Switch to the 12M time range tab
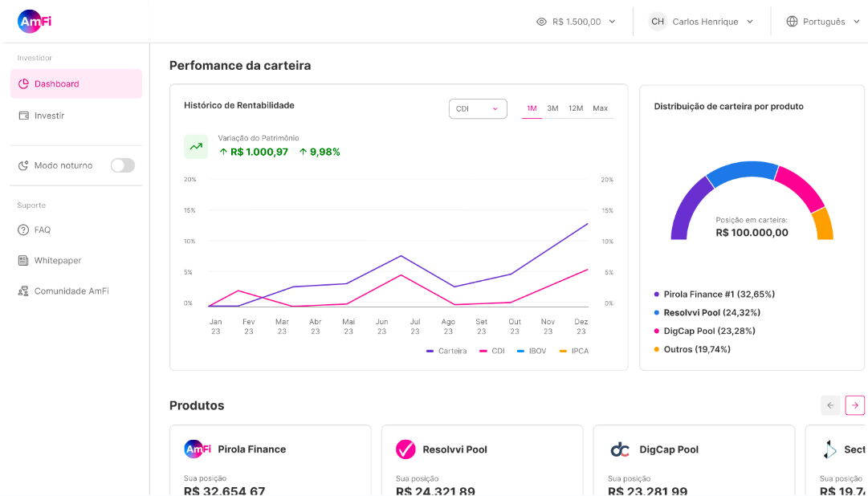 (x=576, y=108)
